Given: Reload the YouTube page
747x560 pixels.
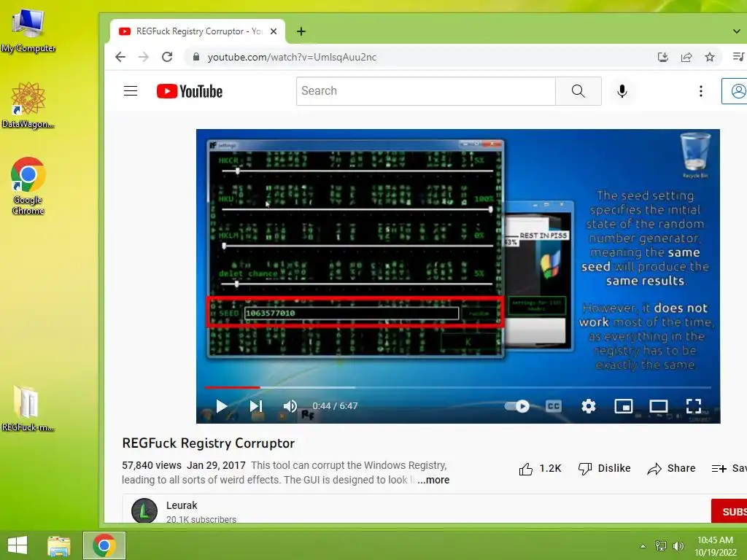Looking at the screenshot, I should click(167, 57).
